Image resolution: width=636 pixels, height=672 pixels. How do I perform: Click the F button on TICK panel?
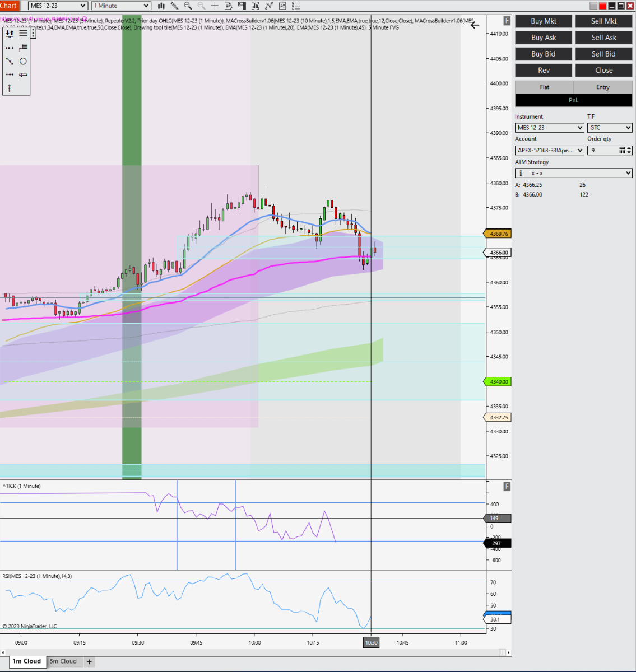coord(507,487)
